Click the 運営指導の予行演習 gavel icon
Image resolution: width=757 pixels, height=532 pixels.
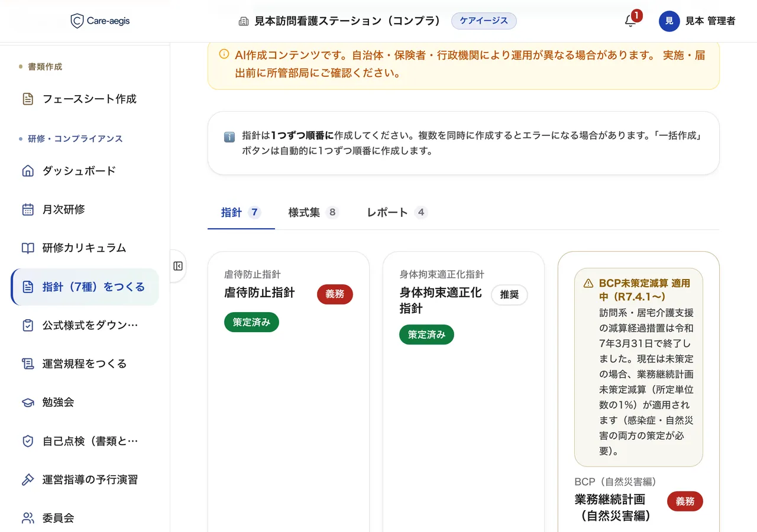(x=28, y=479)
